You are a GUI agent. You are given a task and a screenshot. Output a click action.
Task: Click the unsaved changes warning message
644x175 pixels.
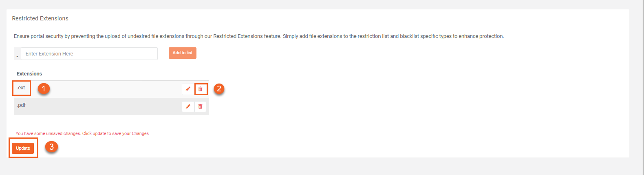(82, 133)
